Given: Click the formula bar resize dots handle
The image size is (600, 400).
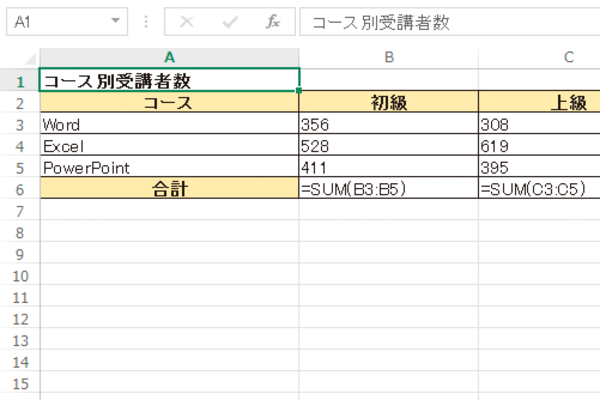Looking at the screenshot, I should click(x=146, y=22).
